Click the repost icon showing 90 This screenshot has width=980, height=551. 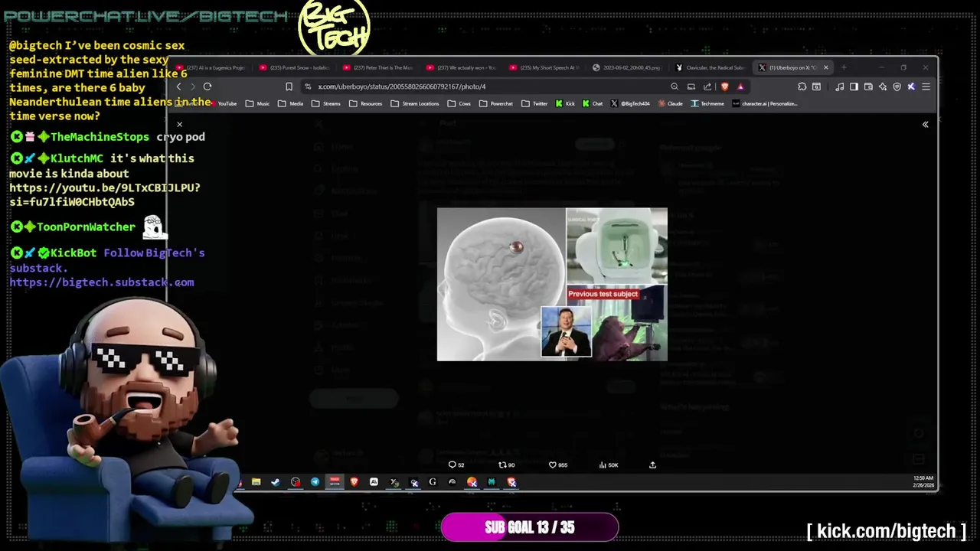coord(507,465)
